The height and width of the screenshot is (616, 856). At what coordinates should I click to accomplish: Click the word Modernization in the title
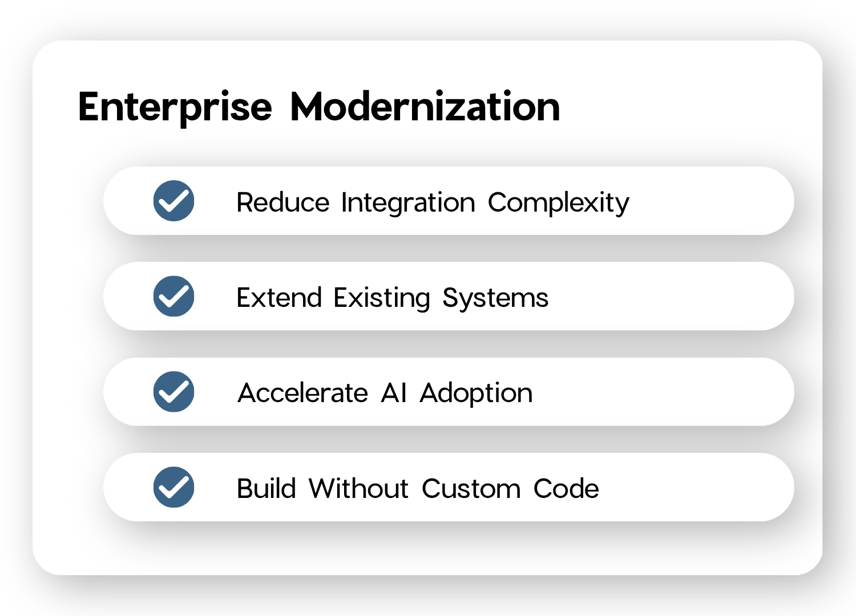(425, 106)
